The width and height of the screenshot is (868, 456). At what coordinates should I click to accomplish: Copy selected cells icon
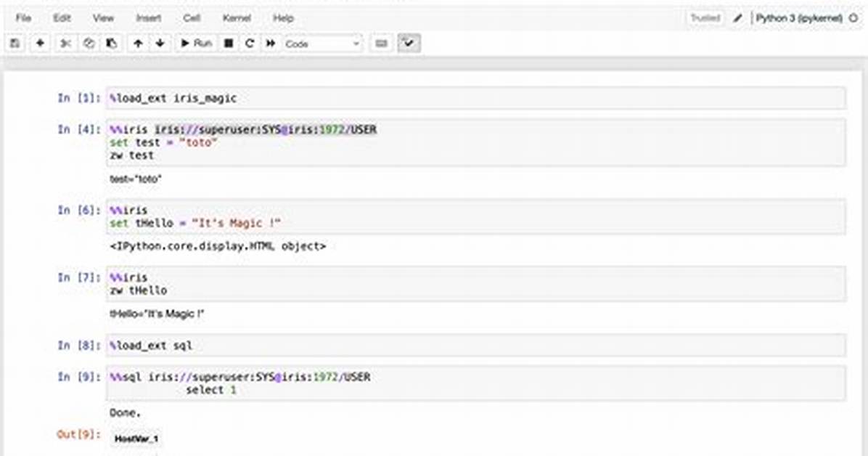pos(89,44)
